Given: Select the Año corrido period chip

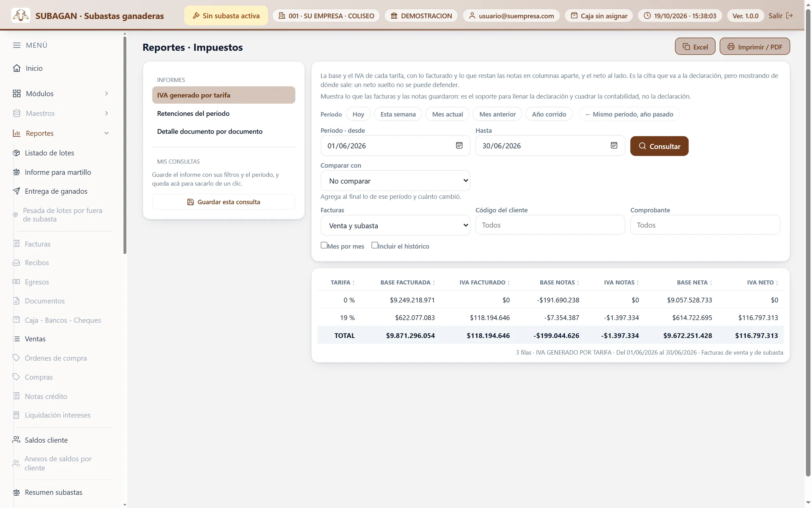Looking at the screenshot, I should pos(549,114).
